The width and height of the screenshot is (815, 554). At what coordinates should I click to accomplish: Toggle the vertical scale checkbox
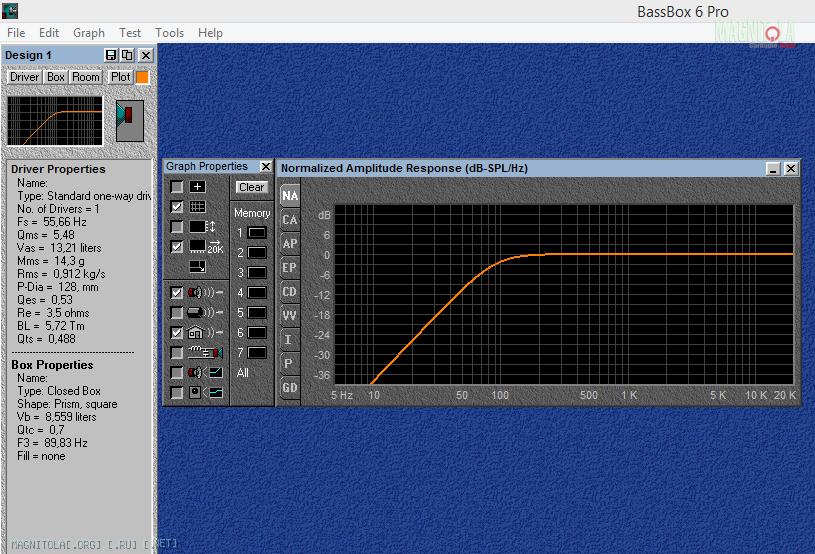point(177,227)
